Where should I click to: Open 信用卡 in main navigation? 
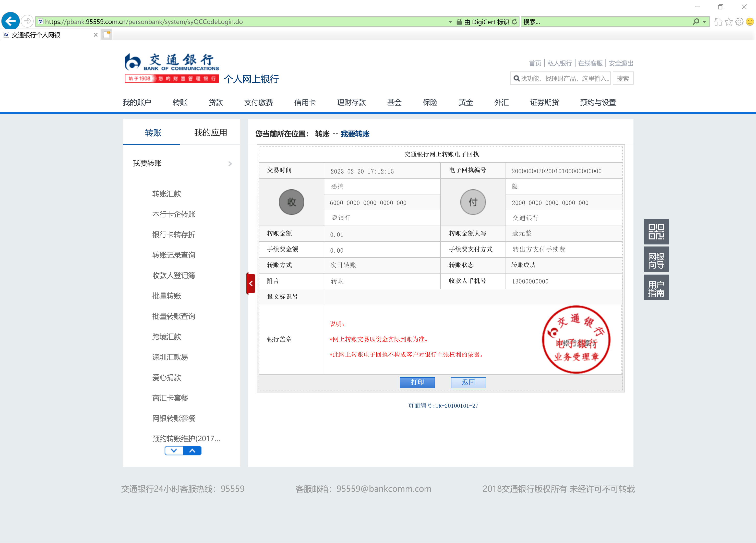pyautogui.click(x=305, y=102)
